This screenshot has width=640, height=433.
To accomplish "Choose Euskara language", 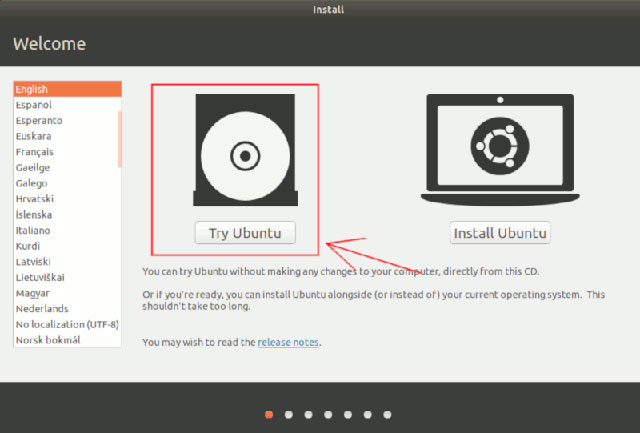I will tap(68, 136).
